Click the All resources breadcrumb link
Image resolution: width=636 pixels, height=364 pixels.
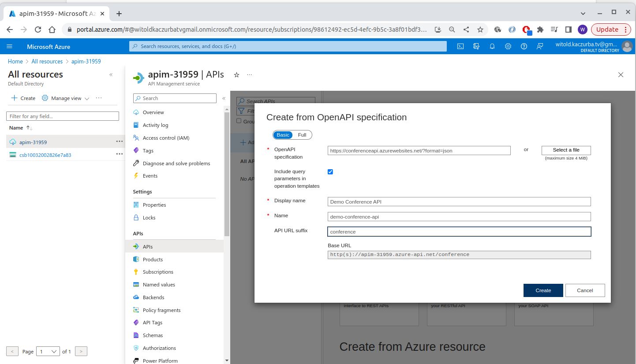click(47, 61)
